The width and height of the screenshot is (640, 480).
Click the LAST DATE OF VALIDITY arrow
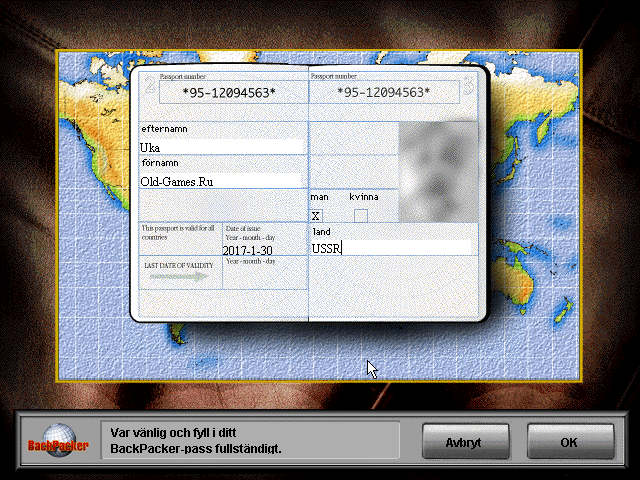[x=179, y=277]
